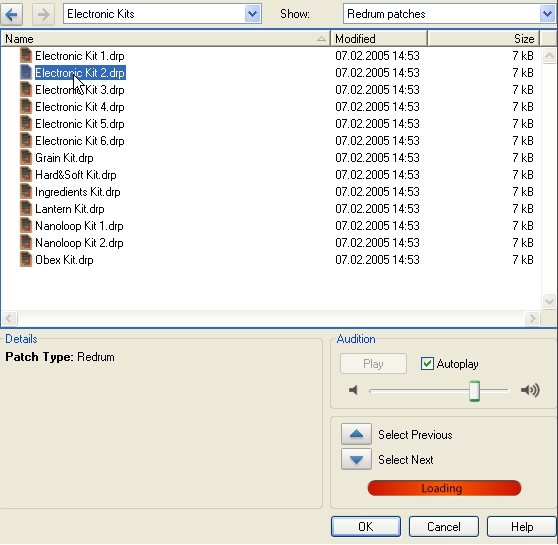Sort list by Modified column header
This screenshot has height=545, width=558.
point(379,38)
